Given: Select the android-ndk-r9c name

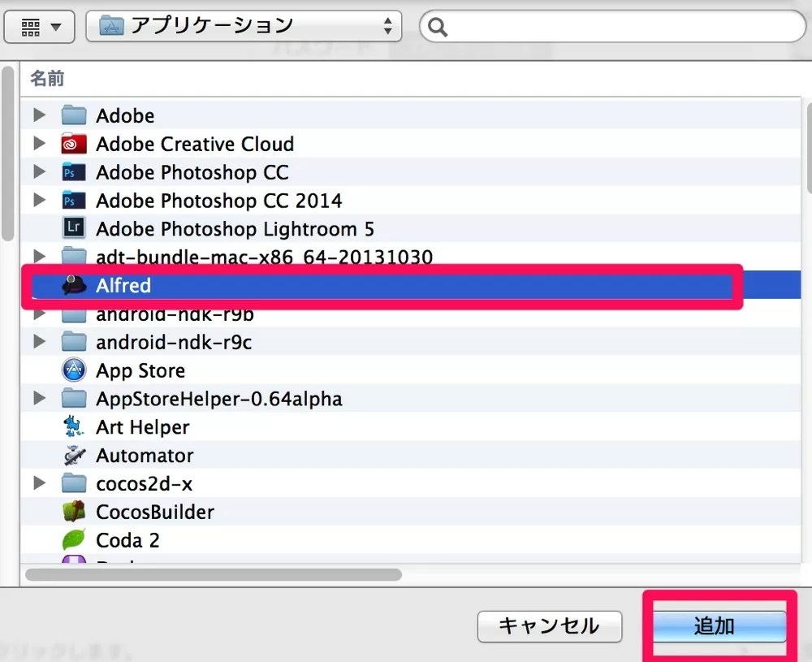Looking at the screenshot, I should [174, 343].
